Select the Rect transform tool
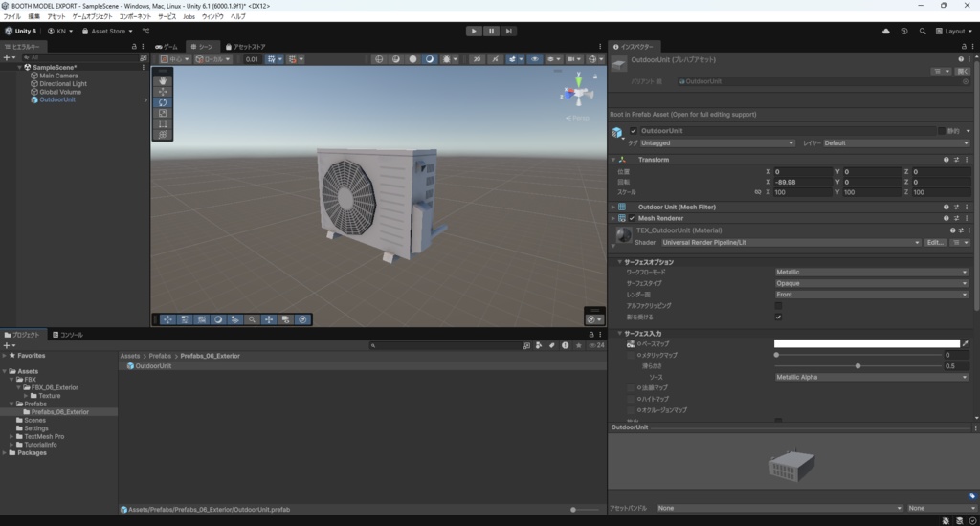Image resolution: width=980 pixels, height=526 pixels. click(x=163, y=123)
